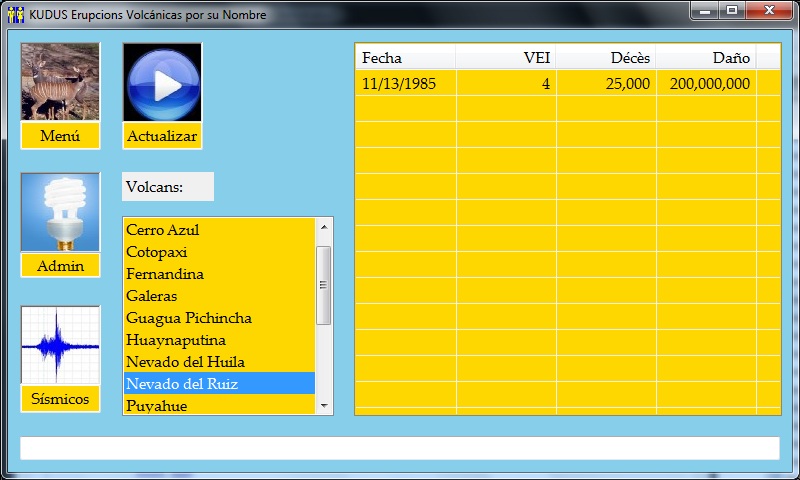
Task: Click the Admin label button
Action: 60,266
